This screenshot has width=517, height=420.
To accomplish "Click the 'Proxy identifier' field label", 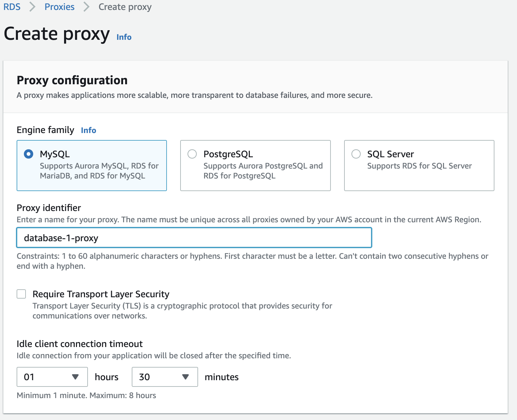I will point(49,208).
